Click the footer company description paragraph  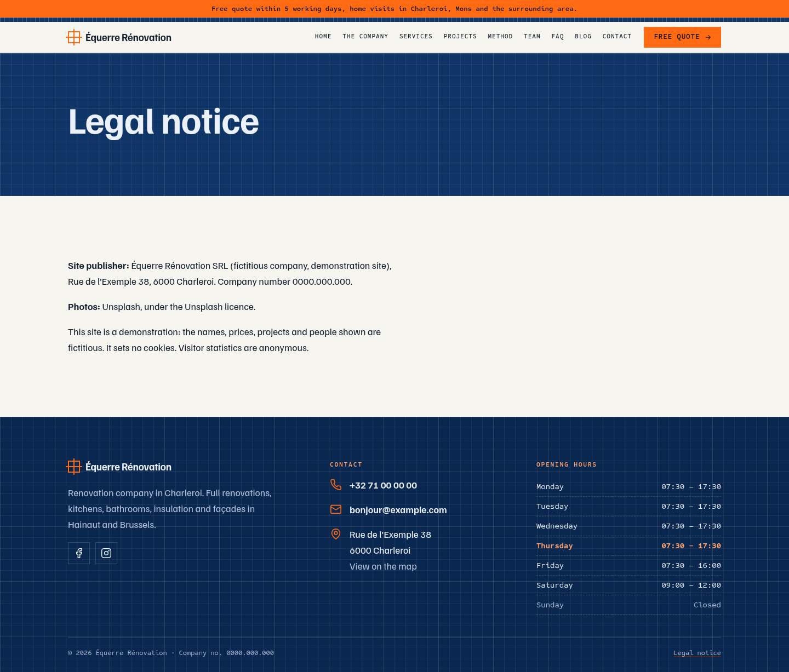(170, 509)
